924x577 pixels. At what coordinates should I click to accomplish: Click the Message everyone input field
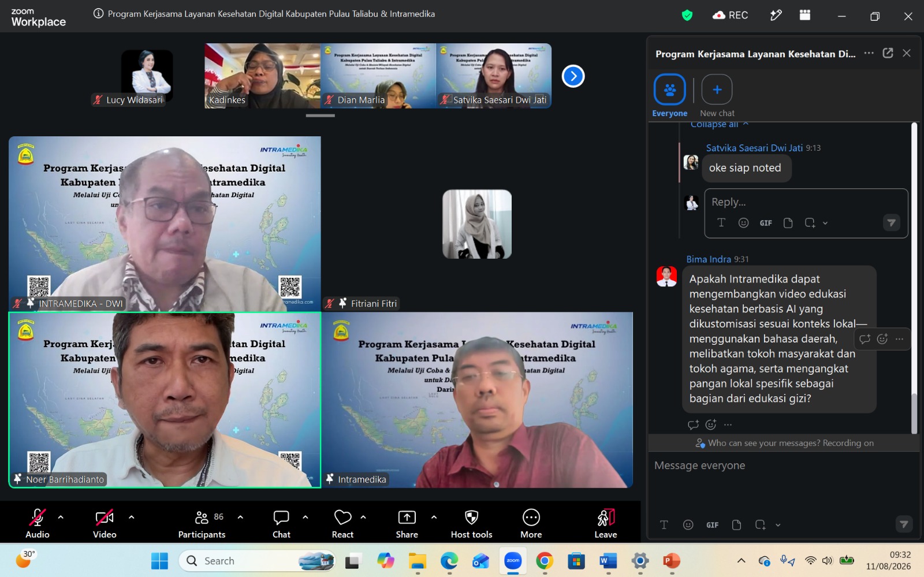[x=783, y=466]
